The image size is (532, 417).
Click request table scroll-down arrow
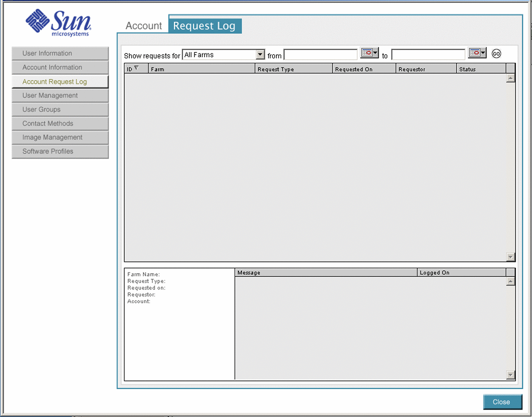(x=511, y=257)
